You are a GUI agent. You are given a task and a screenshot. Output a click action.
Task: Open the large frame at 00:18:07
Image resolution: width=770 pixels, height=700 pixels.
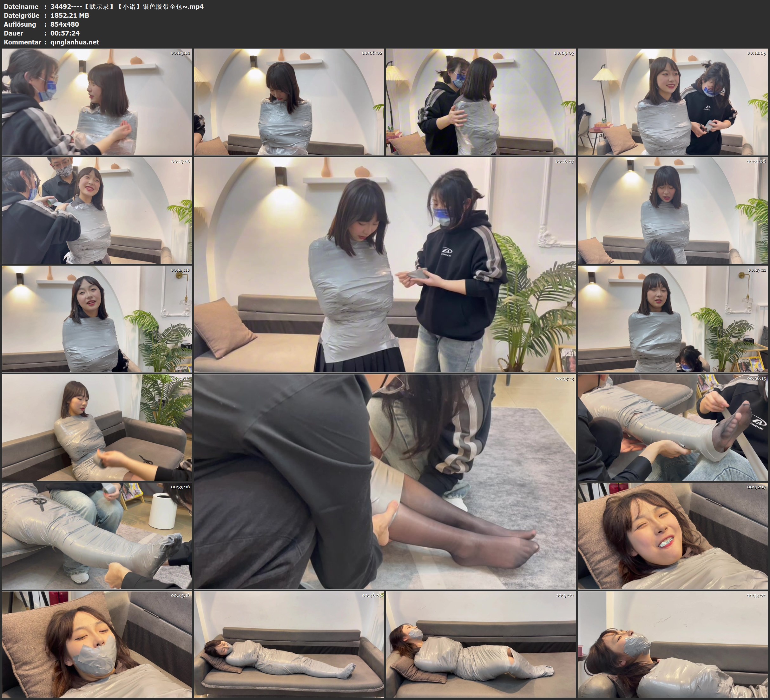pyautogui.click(x=385, y=264)
